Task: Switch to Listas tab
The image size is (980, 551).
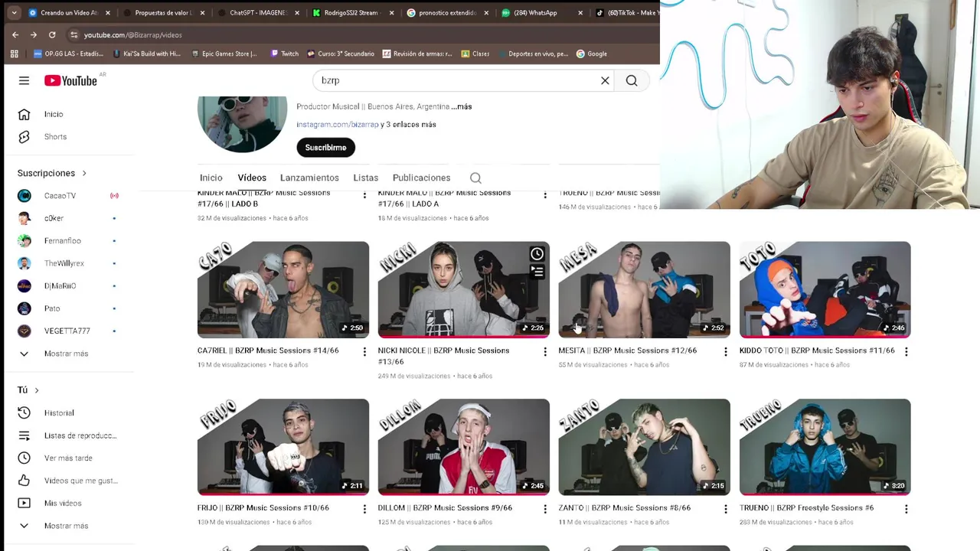Action: (x=366, y=178)
